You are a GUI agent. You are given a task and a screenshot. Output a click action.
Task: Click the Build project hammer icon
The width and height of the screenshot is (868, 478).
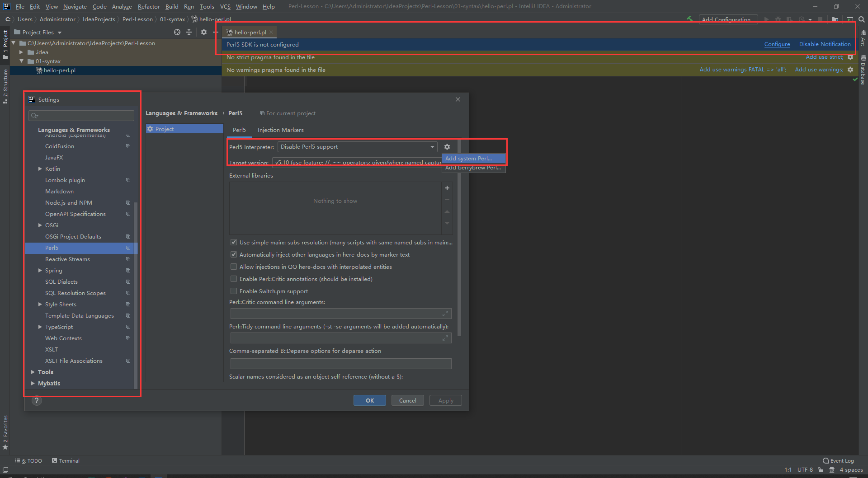[689, 19]
